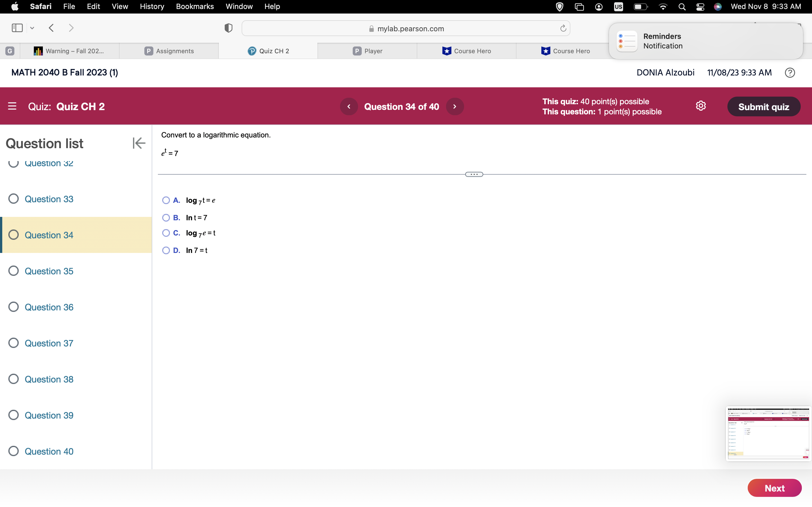Click the Spotlight search icon
The height and width of the screenshot is (507, 812).
[681, 6]
